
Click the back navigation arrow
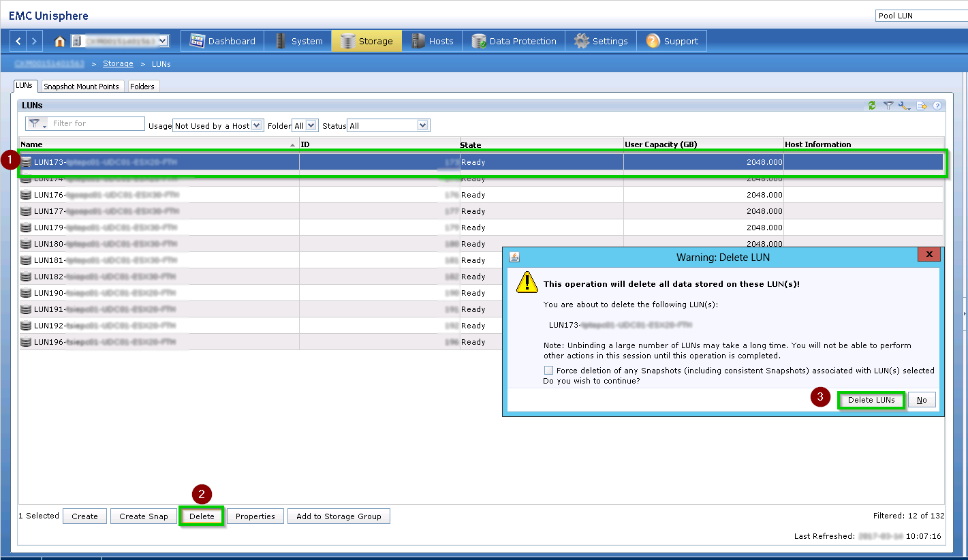coord(18,42)
